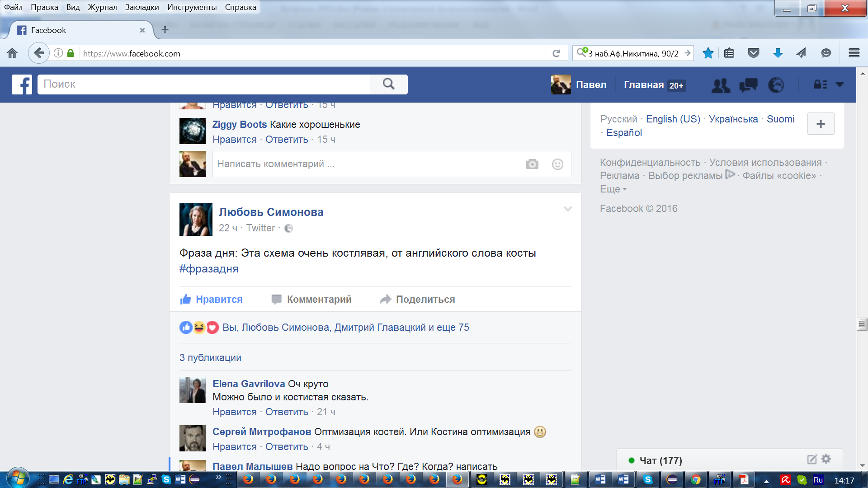This screenshot has width=868, height=488.
Task: Open the Правка menu
Action: pyautogui.click(x=44, y=7)
